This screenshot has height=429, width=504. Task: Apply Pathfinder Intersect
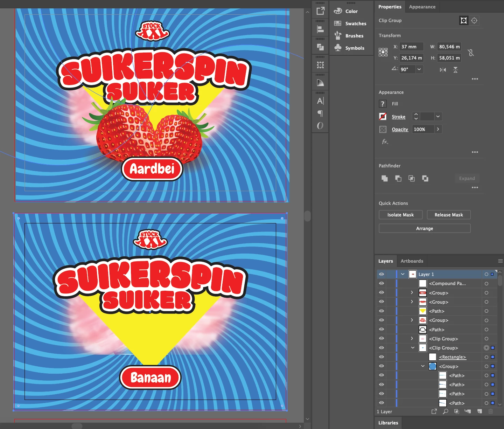(412, 178)
